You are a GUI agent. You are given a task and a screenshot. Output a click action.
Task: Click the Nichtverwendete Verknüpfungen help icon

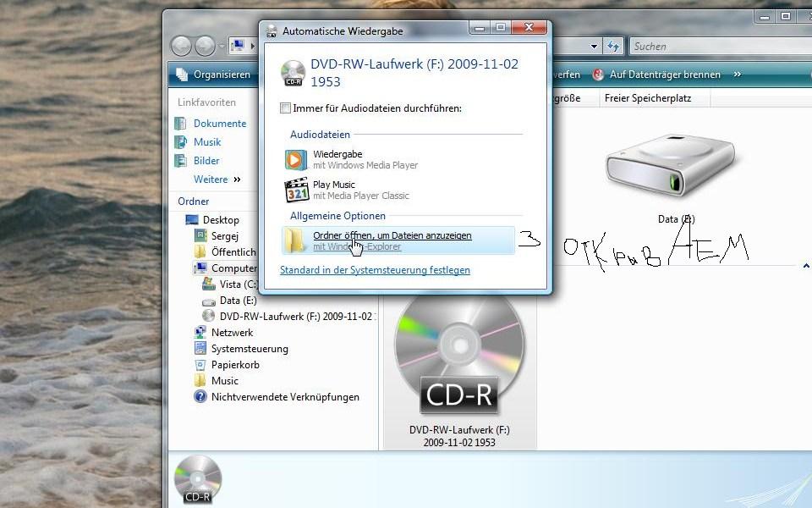point(200,396)
